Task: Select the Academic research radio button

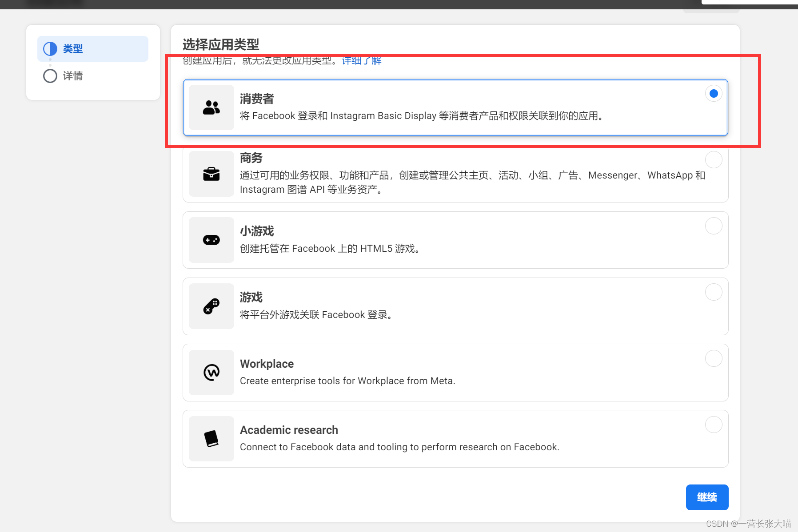Action: pyautogui.click(x=713, y=425)
